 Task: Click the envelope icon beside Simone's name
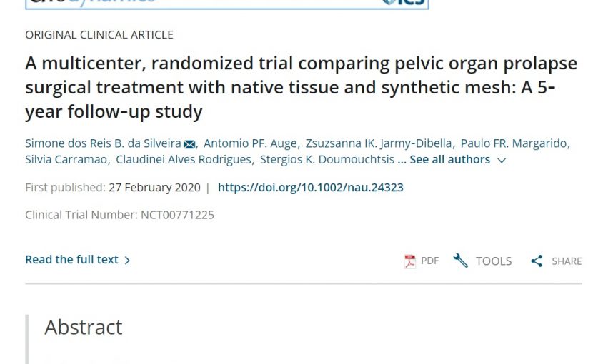(189, 144)
